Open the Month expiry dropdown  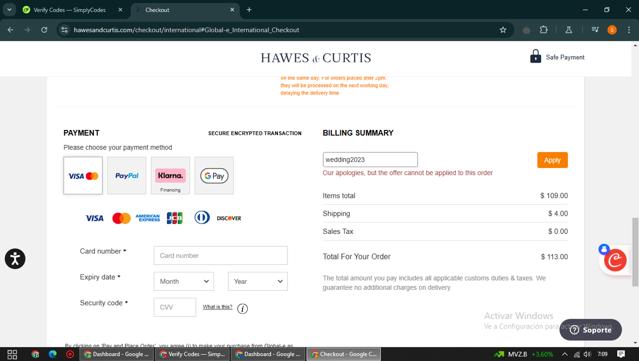click(x=184, y=281)
